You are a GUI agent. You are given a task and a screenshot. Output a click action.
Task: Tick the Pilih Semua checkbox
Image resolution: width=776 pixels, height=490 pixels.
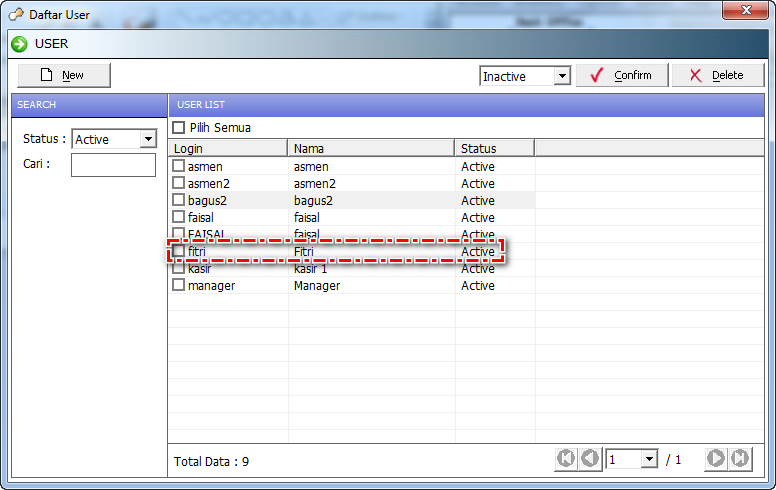[x=179, y=128]
